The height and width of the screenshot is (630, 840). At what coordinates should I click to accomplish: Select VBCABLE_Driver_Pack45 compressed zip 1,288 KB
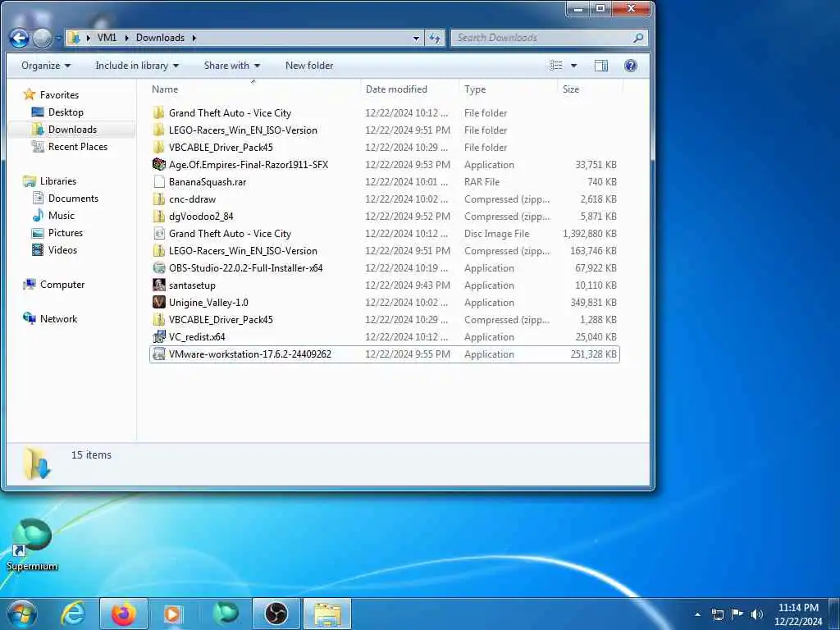(385, 319)
